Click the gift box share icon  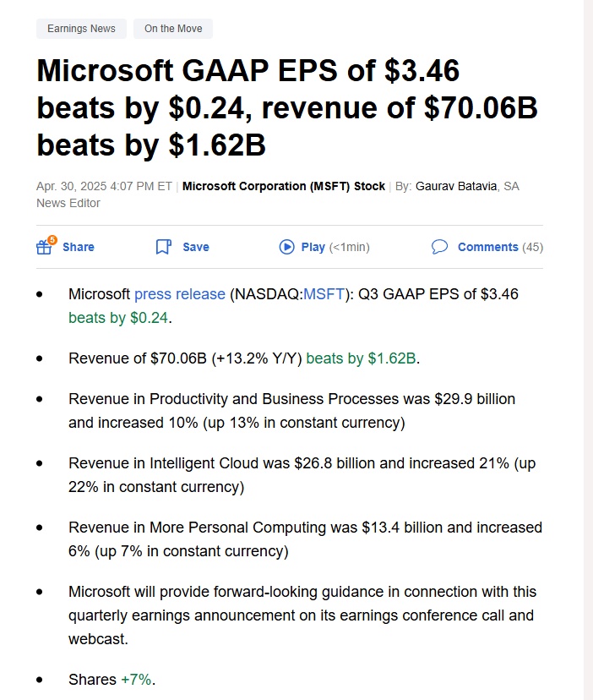click(x=45, y=247)
